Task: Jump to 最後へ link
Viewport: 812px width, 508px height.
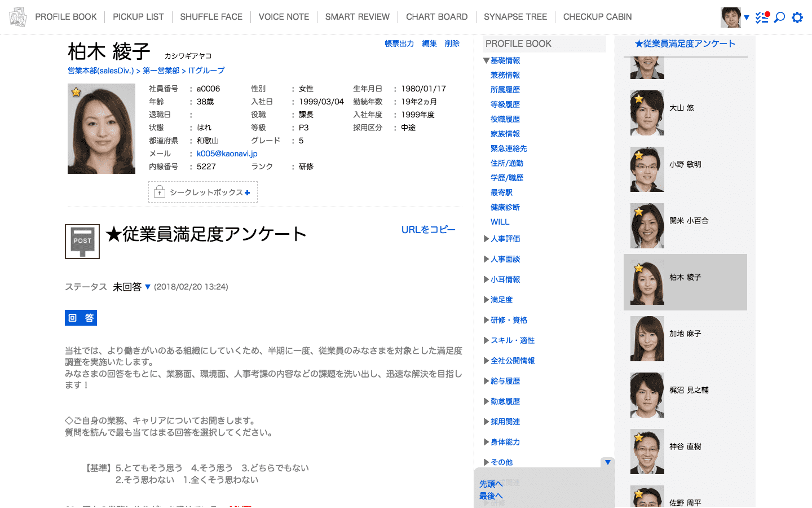Action: click(491, 496)
